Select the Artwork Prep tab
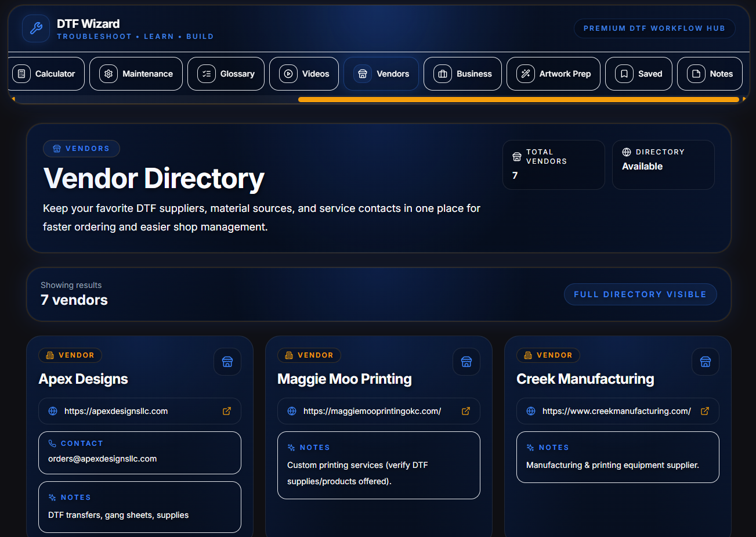 point(554,74)
